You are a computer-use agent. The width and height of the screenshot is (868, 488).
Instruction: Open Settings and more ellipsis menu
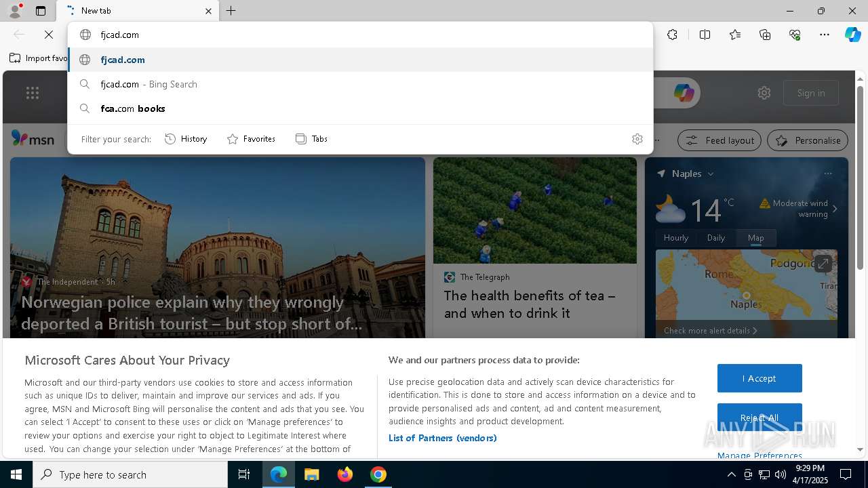point(825,35)
